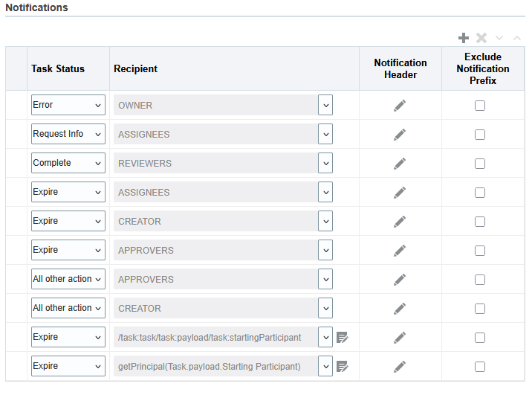Viewport: 532px width, 395px height.
Task: Open Expire status dropdown in getPrincipal row
Action: [68, 366]
